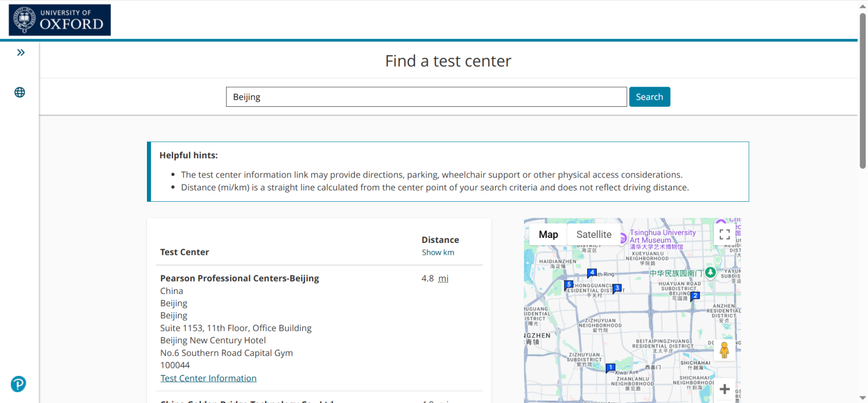Image resolution: width=868 pixels, height=403 pixels.
Task: Select map marker number 5
Action: (568, 284)
